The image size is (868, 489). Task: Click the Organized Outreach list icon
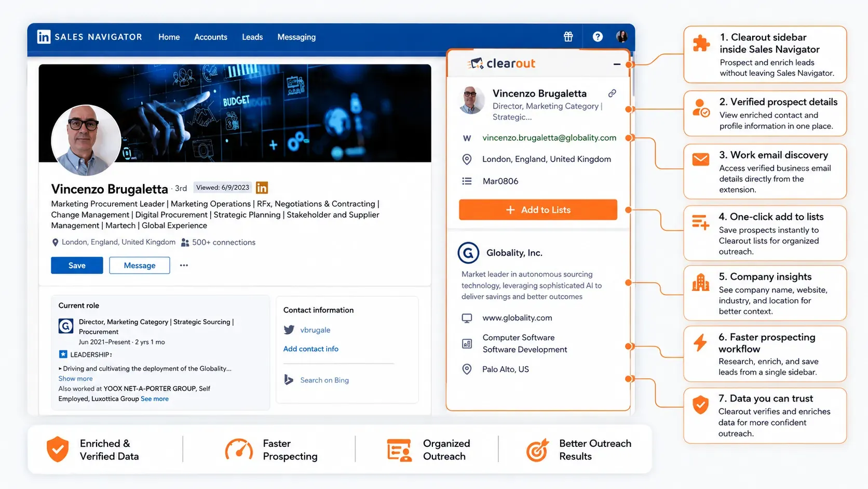coord(399,450)
